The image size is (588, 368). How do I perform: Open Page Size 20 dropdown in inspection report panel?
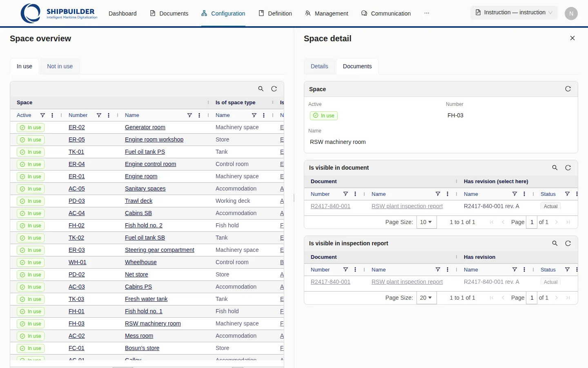point(427,298)
